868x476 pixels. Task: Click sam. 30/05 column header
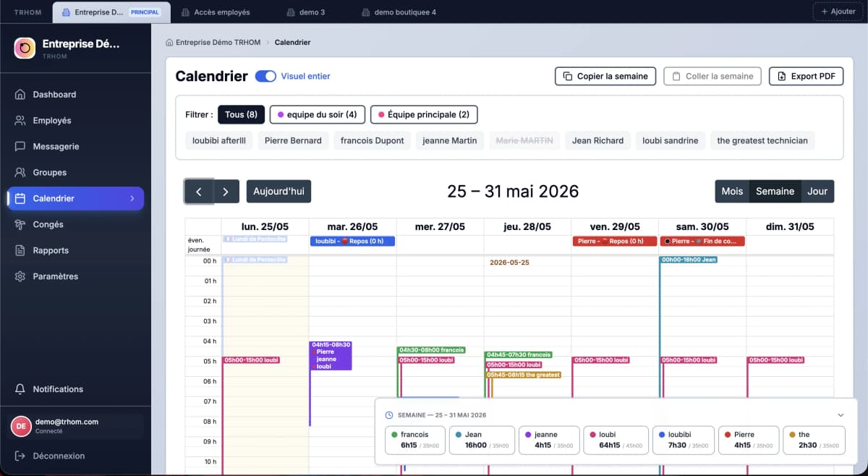[x=702, y=226]
